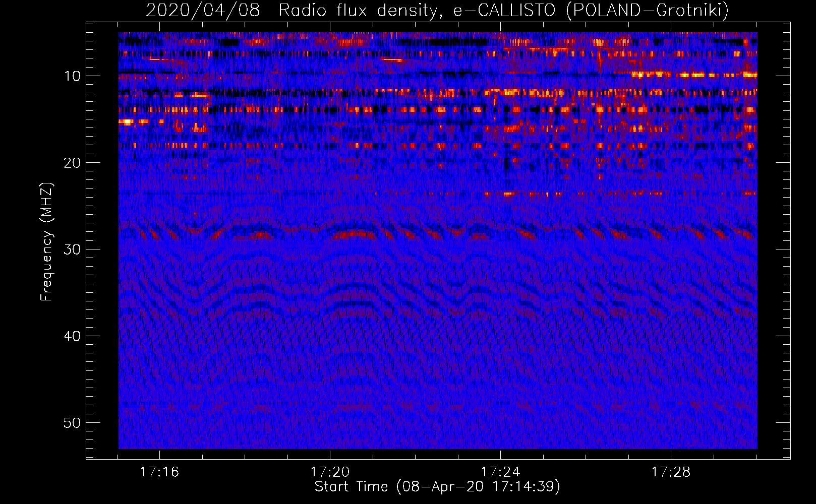Click the station name '(POLAND-Grotniki)'
The image size is (816, 504).
click(x=648, y=11)
